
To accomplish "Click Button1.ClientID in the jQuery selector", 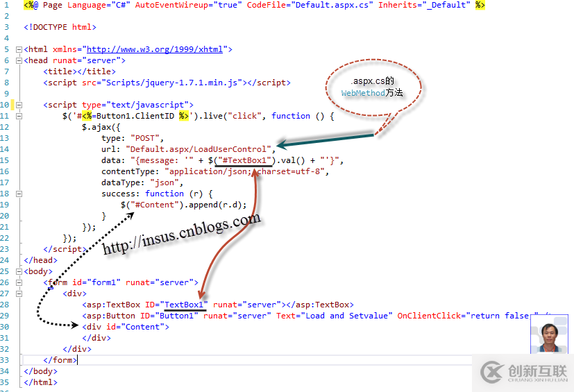I will [x=135, y=116].
